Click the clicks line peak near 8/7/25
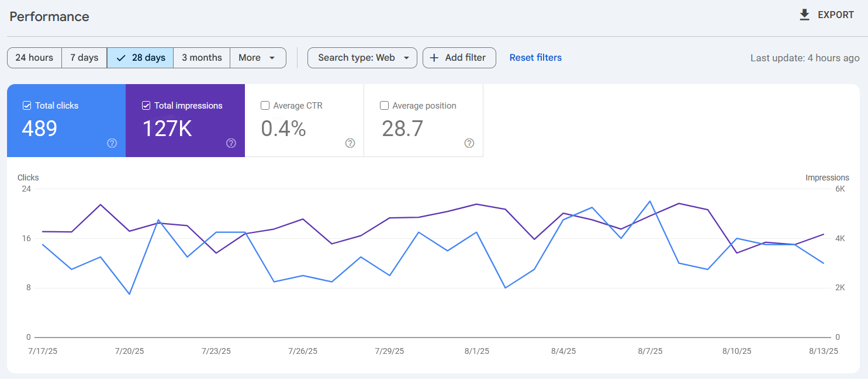Image resolution: width=868 pixels, height=379 pixels. (650, 201)
